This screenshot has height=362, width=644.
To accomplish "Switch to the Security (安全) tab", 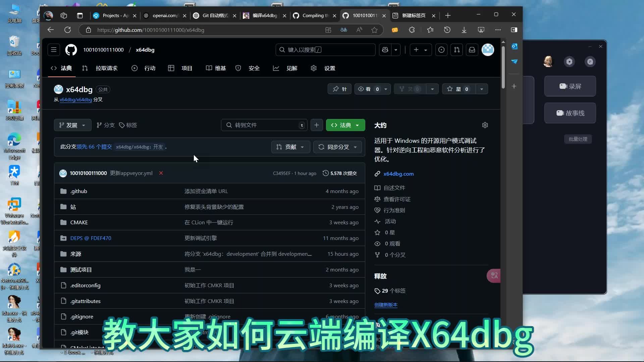I will tap(248, 68).
